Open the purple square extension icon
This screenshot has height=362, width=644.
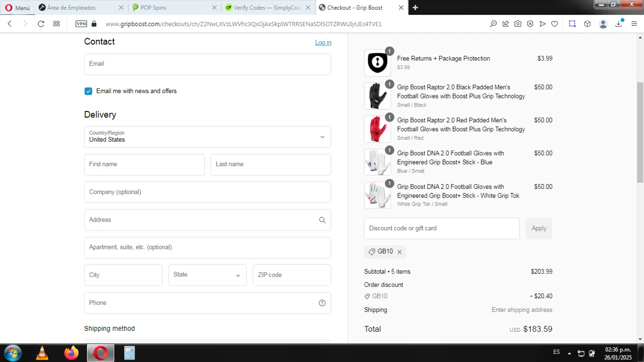pyautogui.click(x=572, y=24)
